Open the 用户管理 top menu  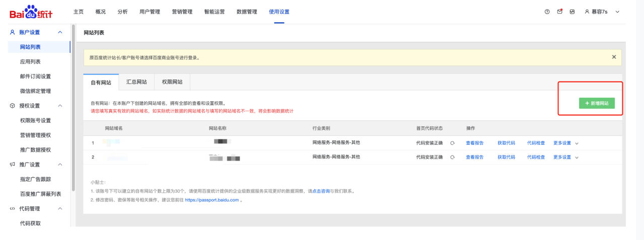pyautogui.click(x=149, y=12)
